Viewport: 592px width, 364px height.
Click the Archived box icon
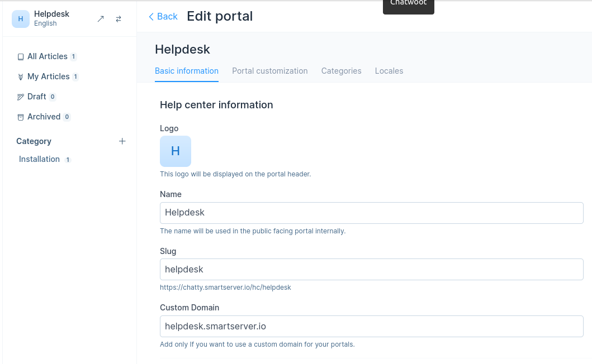click(x=21, y=117)
